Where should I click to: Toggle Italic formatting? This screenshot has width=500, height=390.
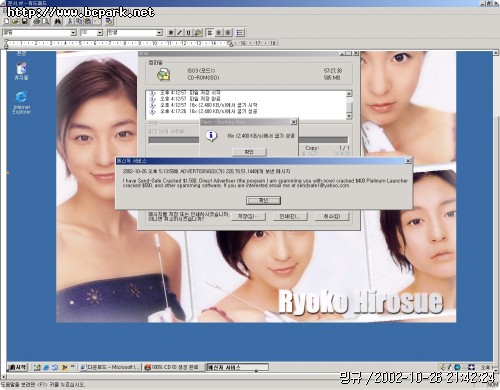pyautogui.click(x=180, y=32)
